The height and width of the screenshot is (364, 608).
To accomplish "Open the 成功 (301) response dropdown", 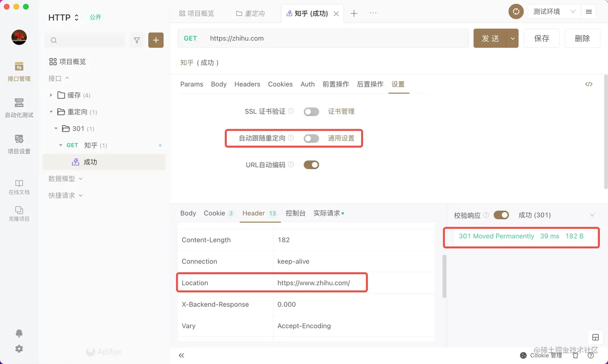I will [556, 215].
